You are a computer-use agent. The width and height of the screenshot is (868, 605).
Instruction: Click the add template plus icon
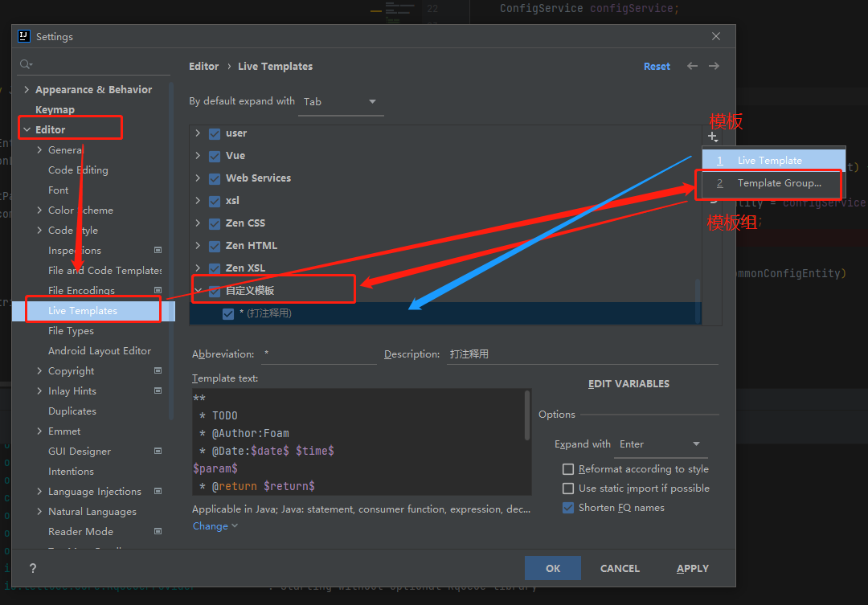click(x=712, y=137)
